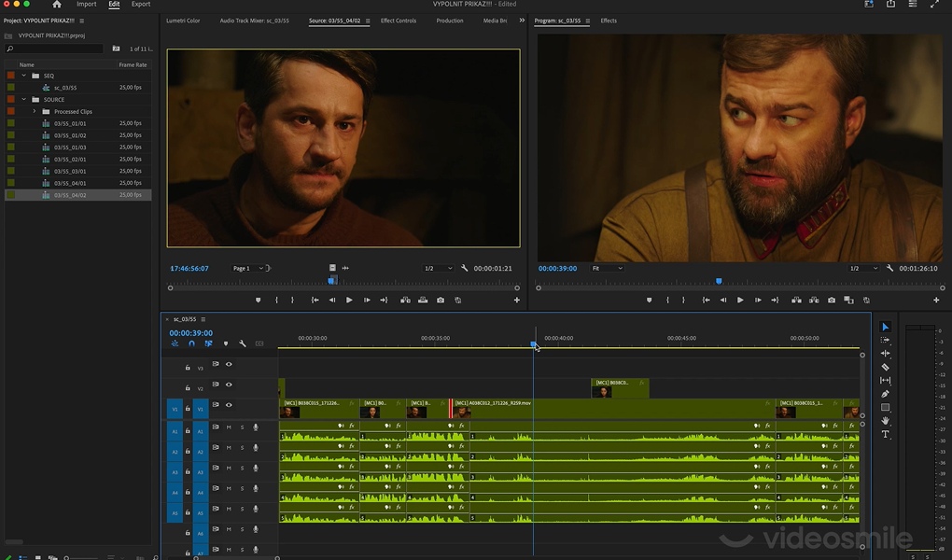Screen dimensions: 952x560
Task: Switch to the Effect Controls tab
Action: [399, 21]
